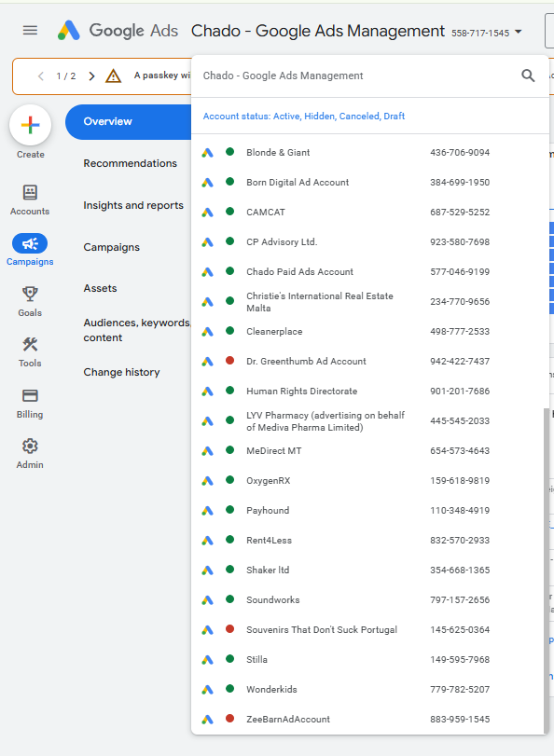Image resolution: width=554 pixels, height=756 pixels.
Task: Go to next notification with right chevron
Action: (x=91, y=76)
